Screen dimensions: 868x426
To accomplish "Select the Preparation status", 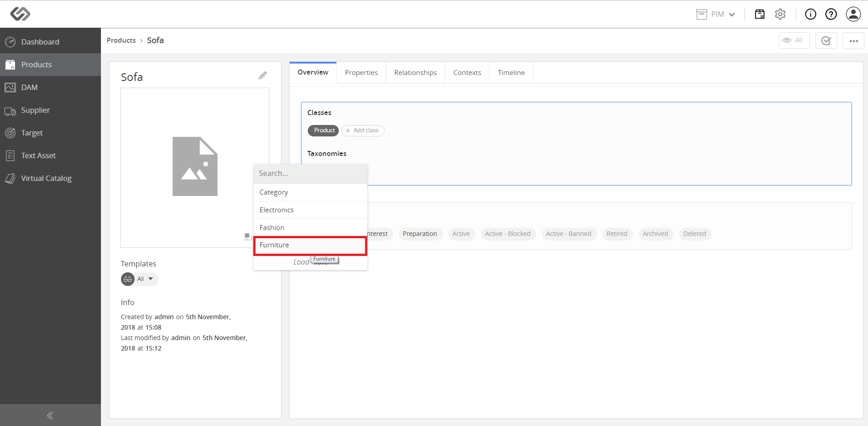I will [420, 234].
